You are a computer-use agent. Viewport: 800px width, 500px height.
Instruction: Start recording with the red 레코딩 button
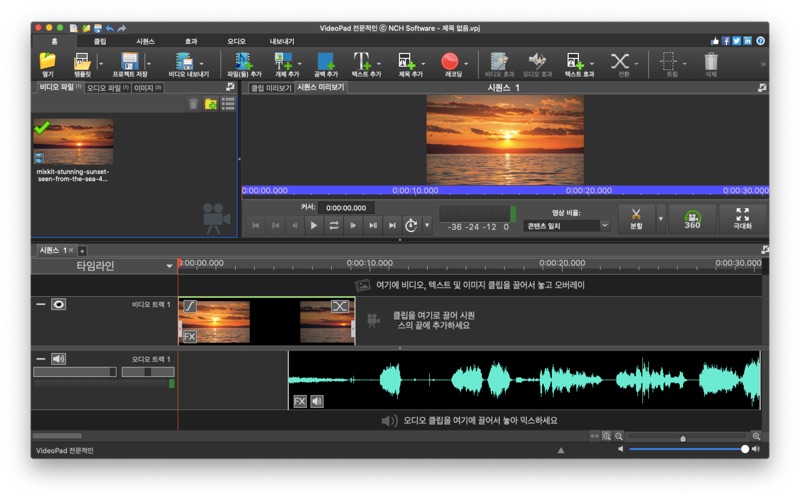450,61
